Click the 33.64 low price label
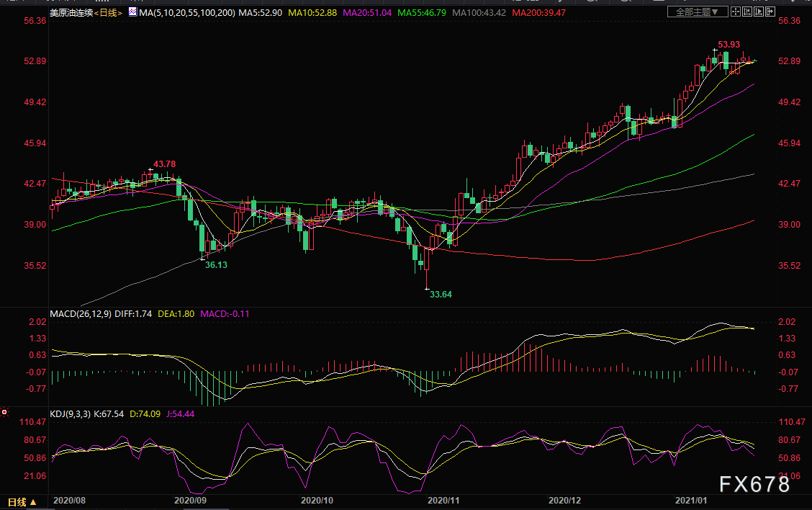Viewport: 812px width, 510px height. pos(441,295)
